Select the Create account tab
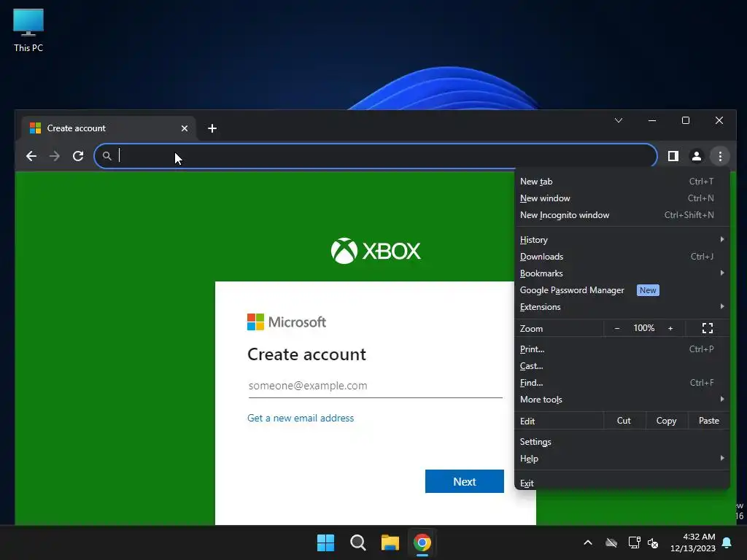The height and width of the screenshot is (560, 747). (109, 128)
